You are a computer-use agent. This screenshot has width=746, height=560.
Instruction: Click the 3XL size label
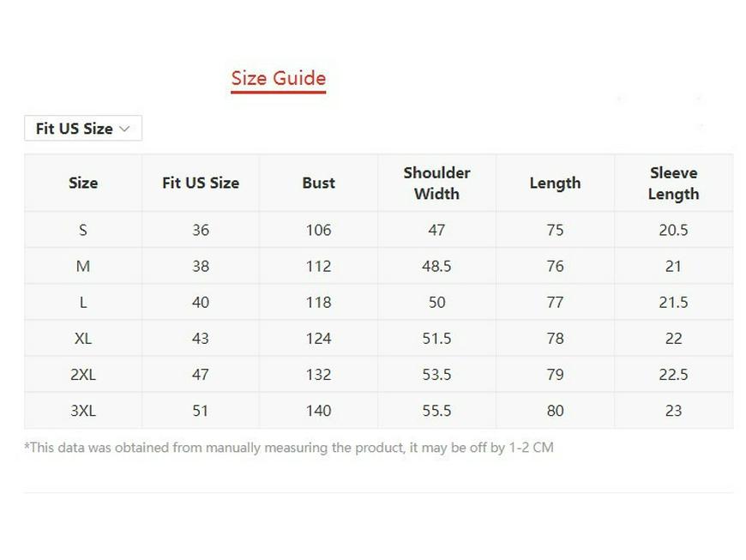pyautogui.click(x=83, y=410)
